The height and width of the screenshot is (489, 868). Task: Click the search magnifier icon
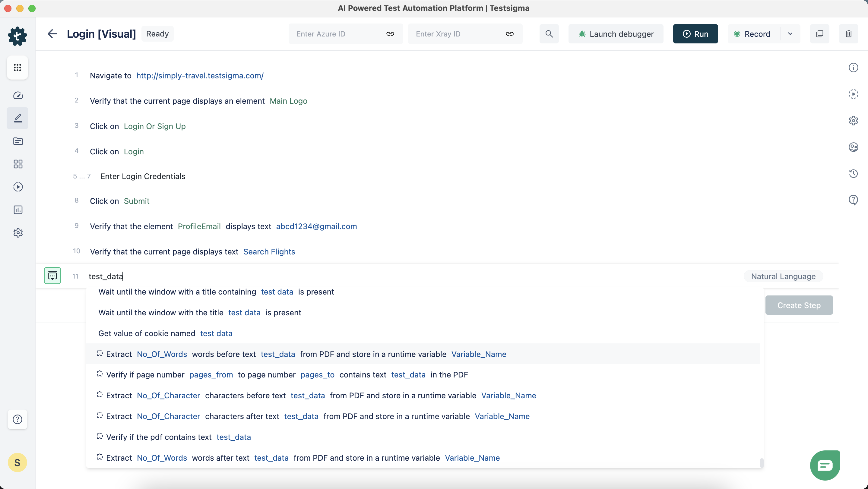tap(549, 34)
